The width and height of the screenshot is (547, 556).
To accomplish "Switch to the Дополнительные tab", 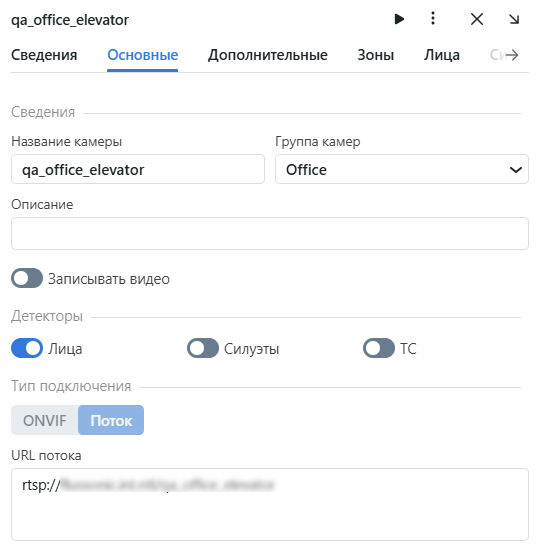I will (268, 55).
